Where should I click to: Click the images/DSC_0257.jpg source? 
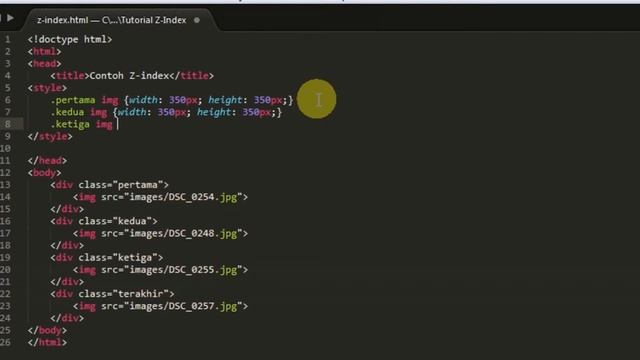183,306
